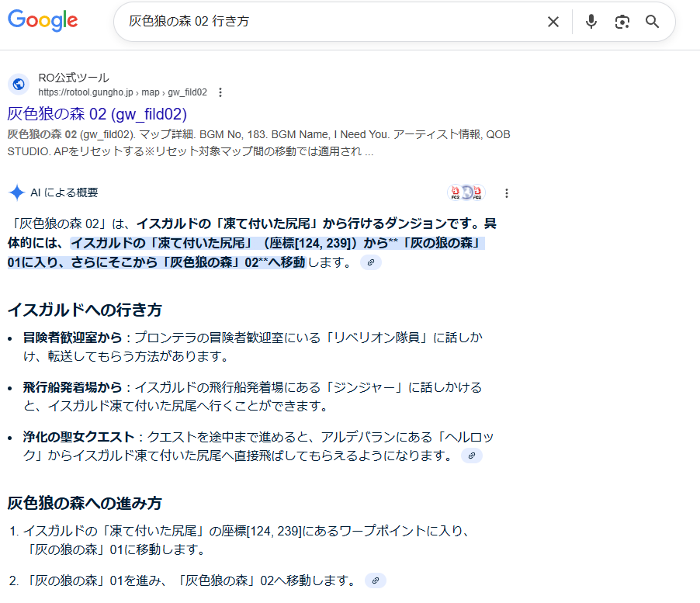This screenshot has width=700, height=603.
Task: Click the 灰色狼の森への進み方 heading
Action: 85,503
